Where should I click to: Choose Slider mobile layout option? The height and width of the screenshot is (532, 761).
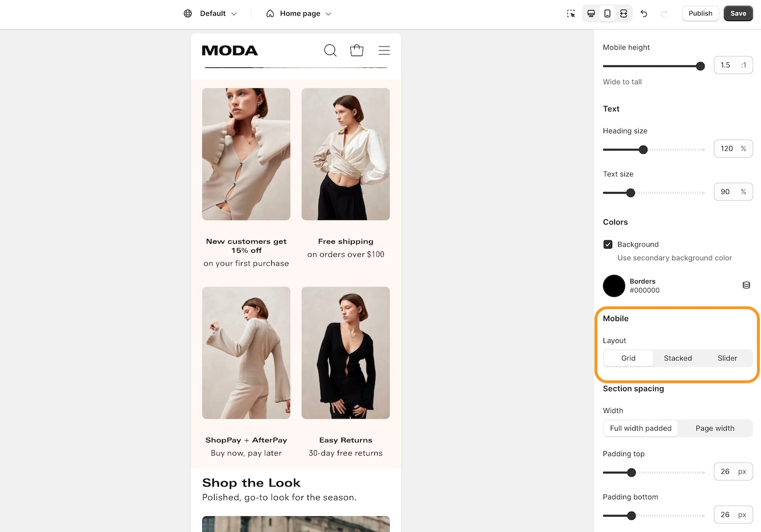click(x=727, y=358)
